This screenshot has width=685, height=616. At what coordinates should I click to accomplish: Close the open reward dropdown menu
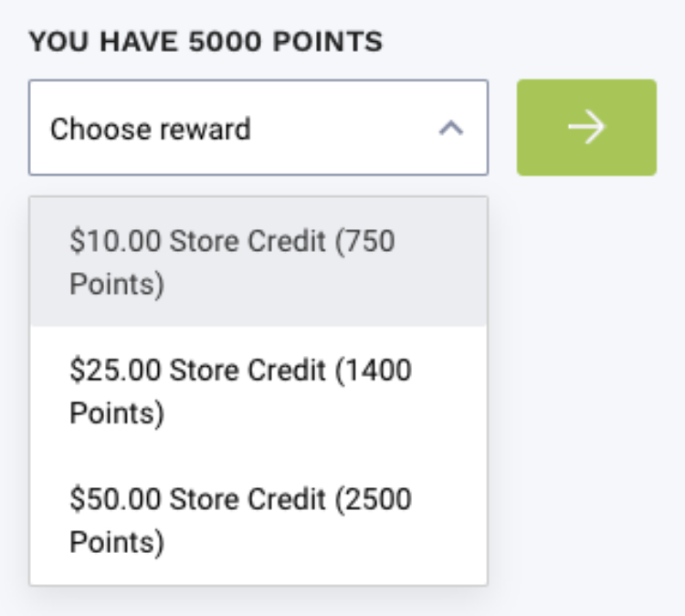coord(450,129)
